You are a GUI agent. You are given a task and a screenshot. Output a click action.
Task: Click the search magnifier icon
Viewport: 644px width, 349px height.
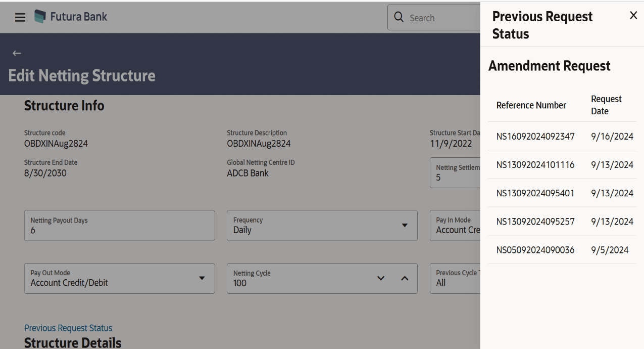pyautogui.click(x=399, y=18)
